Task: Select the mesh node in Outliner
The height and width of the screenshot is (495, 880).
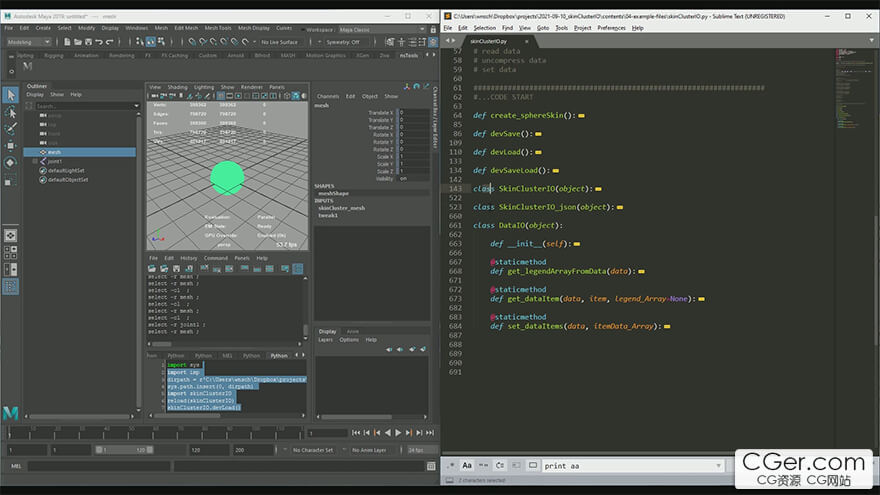Action: click(x=79, y=152)
